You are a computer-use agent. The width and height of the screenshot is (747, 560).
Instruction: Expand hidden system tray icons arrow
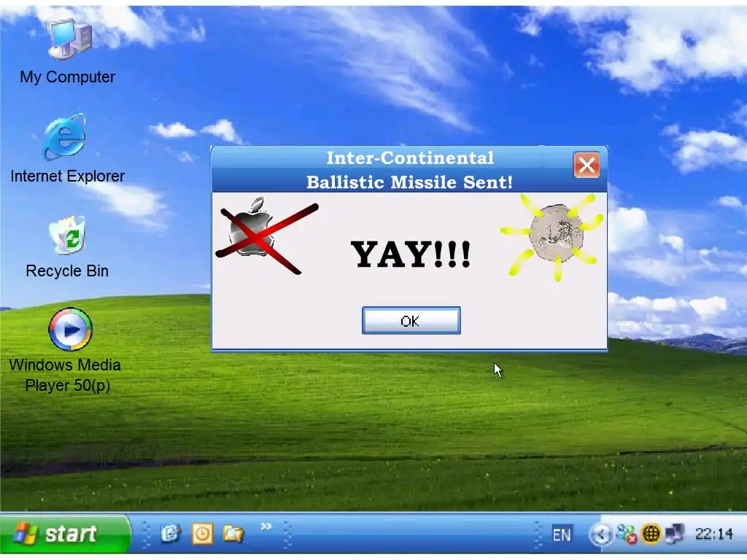[x=600, y=534]
